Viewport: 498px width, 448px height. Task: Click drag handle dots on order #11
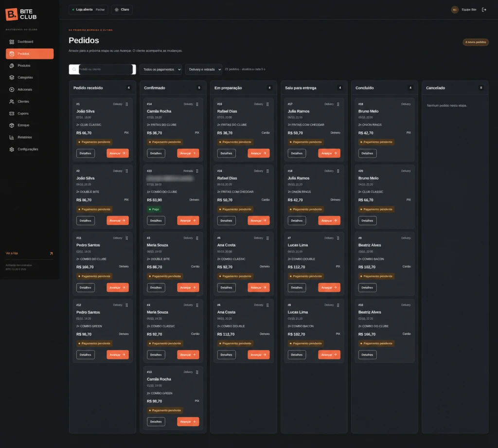point(127,238)
